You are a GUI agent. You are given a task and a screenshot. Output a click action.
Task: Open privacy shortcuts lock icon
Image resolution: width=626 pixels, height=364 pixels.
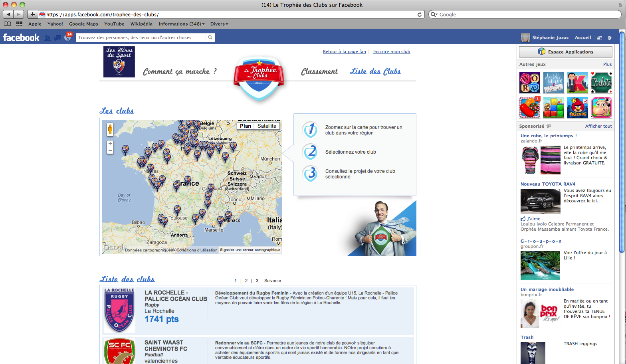point(600,38)
